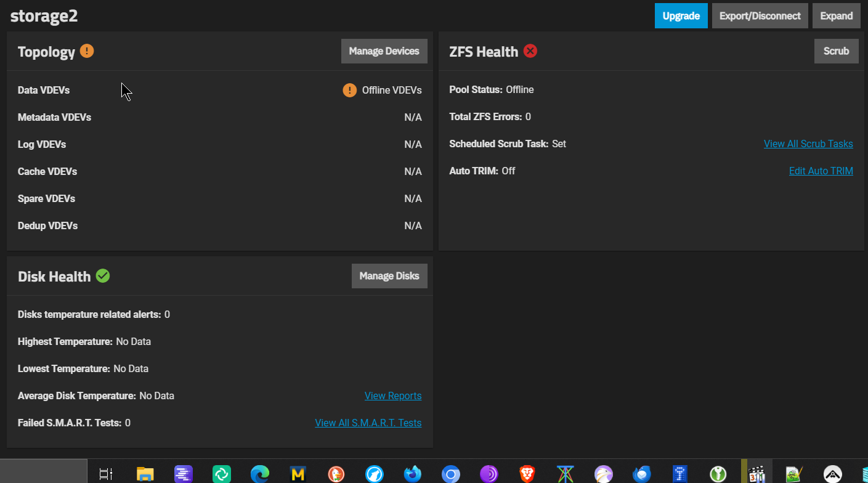Open the green circular-arrows taskbar app
The height and width of the screenshot is (483, 868).
(221, 474)
